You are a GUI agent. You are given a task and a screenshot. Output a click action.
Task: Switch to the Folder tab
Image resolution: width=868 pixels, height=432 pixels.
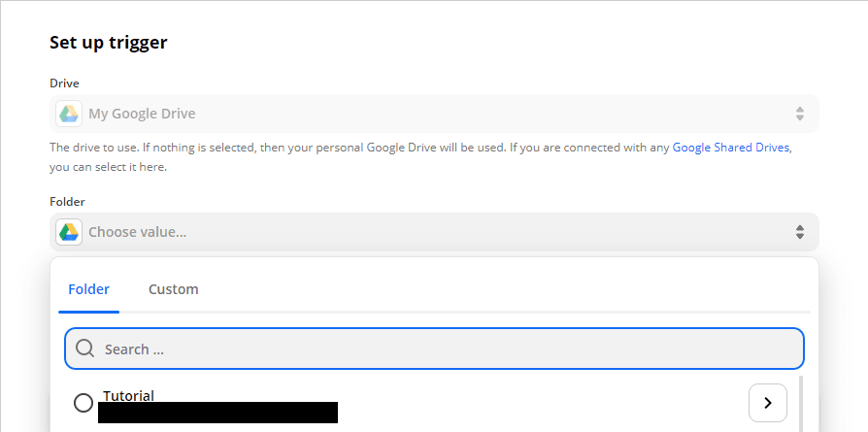(88, 289)
